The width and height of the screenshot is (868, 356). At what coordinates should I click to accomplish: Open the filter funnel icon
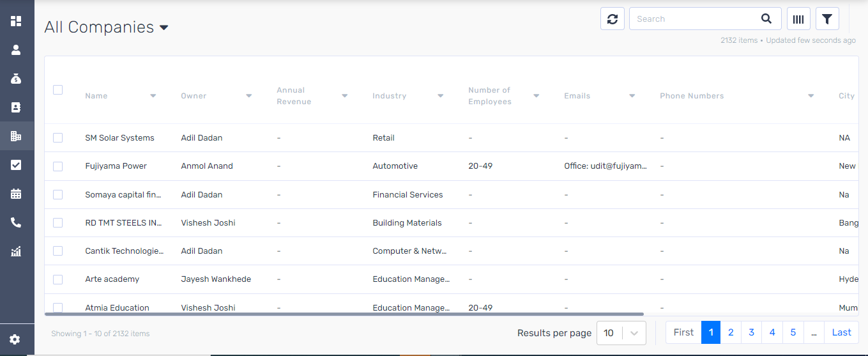pyautogui.click(x=827, y=19)
